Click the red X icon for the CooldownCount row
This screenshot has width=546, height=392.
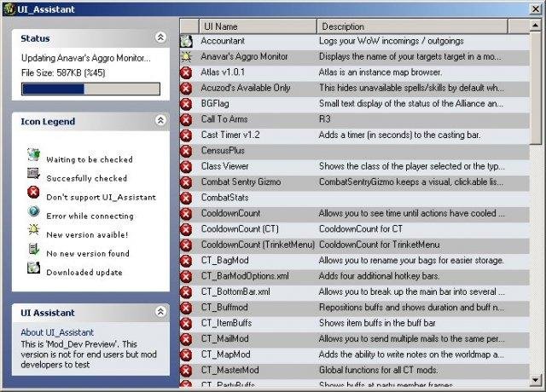pyautogui.click(x=186, y=214)
